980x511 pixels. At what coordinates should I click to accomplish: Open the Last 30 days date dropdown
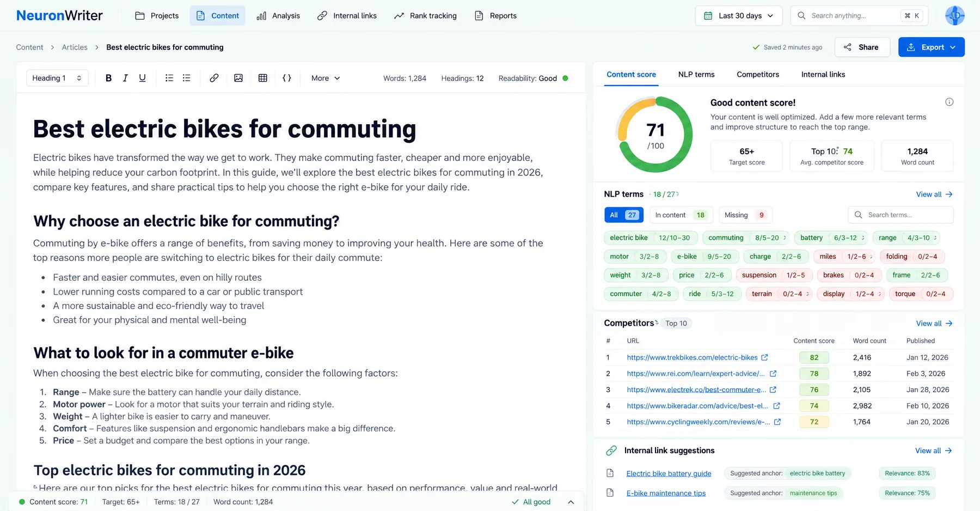[x=739, y=16]
